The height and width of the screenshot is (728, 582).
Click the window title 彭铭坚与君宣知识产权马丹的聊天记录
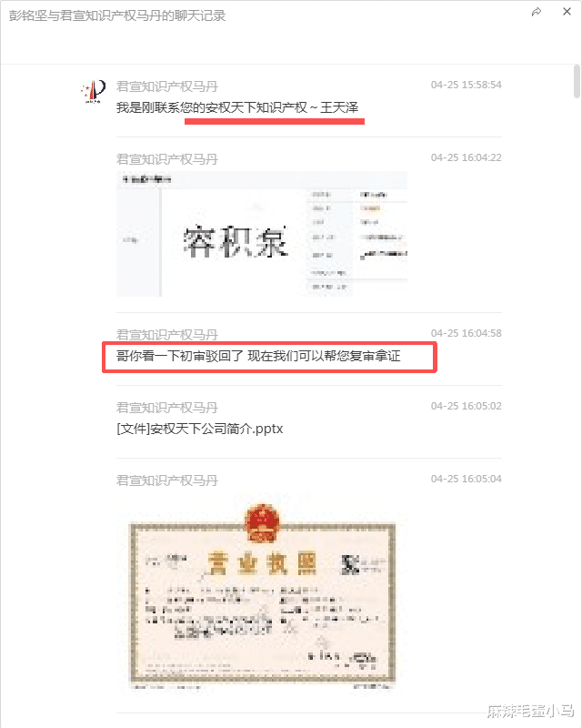click(x=117, y=15)
